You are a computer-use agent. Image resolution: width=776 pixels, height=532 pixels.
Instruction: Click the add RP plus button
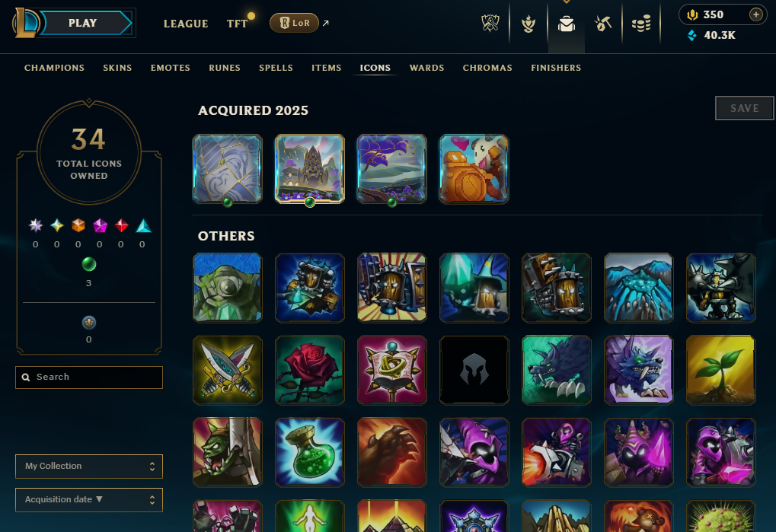point(755,14)
